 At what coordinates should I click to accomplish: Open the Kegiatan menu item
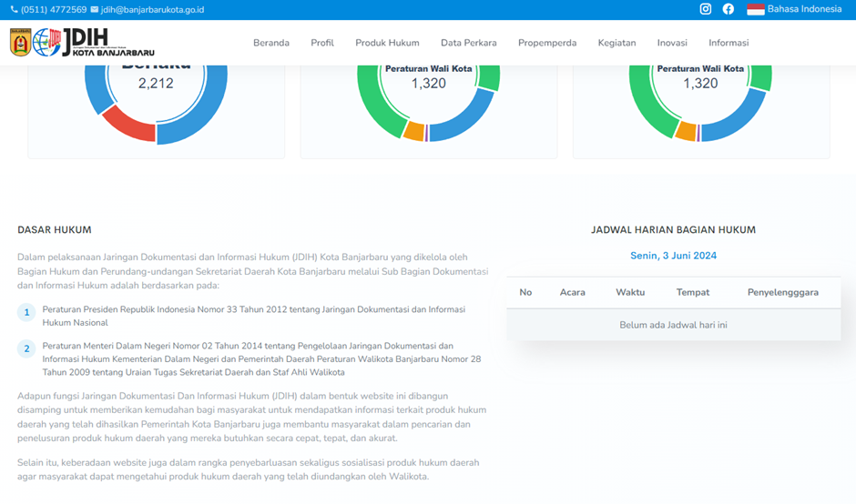coord(617,43)
